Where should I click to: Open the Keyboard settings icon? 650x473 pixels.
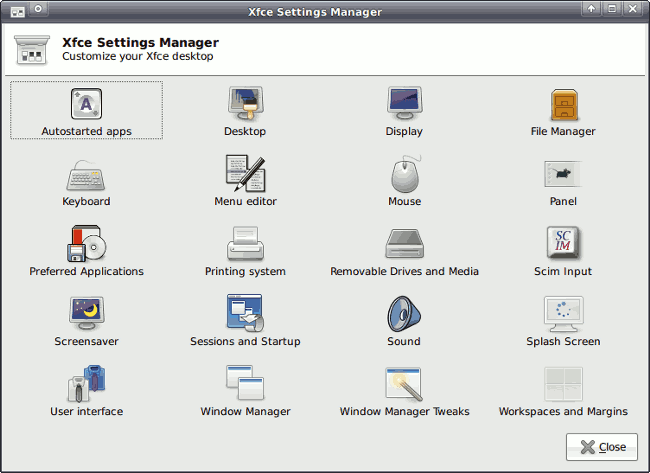86,175
